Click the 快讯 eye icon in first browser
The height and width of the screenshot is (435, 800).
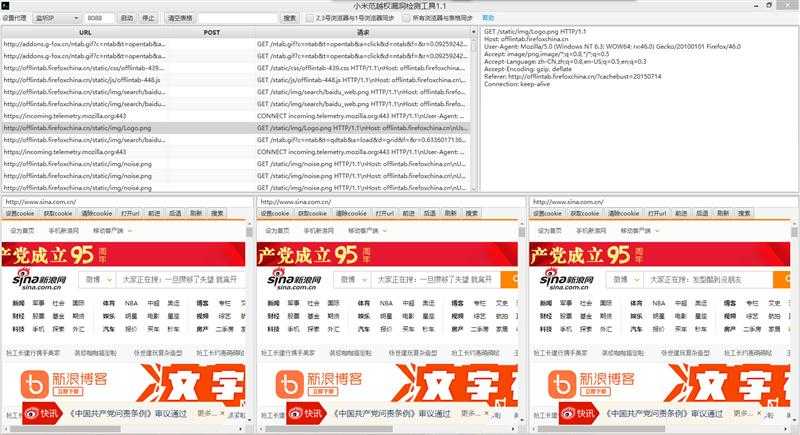[30, 413]
